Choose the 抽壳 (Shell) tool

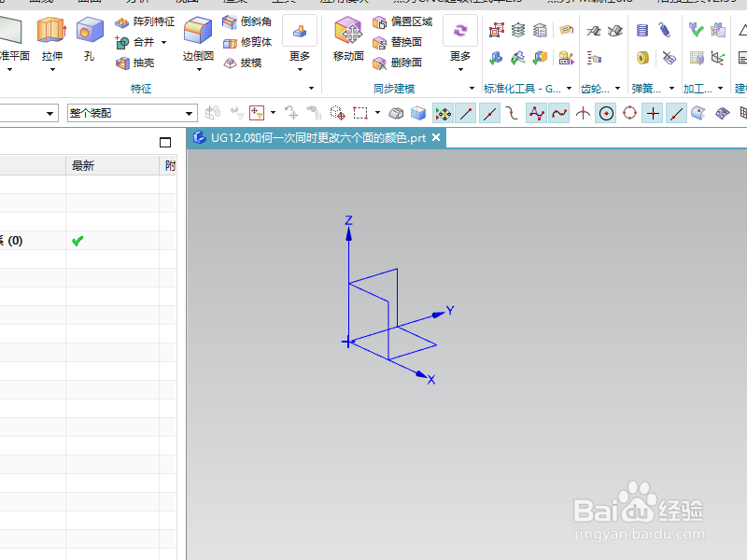135,63
